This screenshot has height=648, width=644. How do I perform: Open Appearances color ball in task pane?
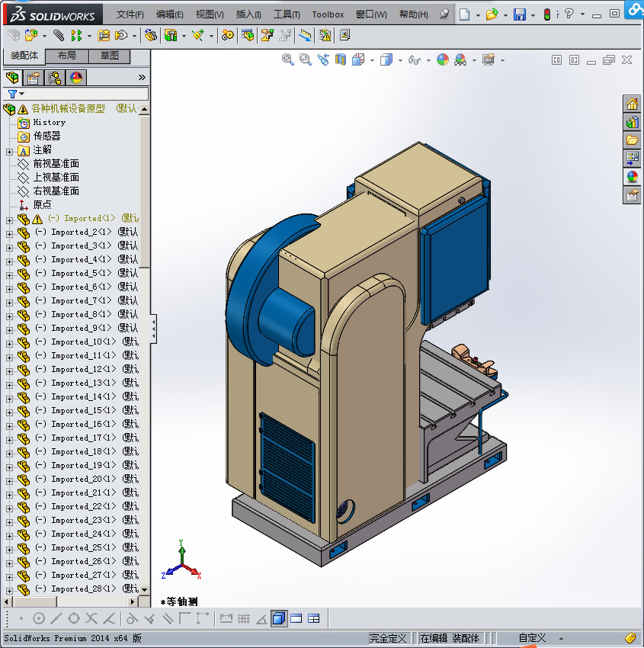(632, 177)
